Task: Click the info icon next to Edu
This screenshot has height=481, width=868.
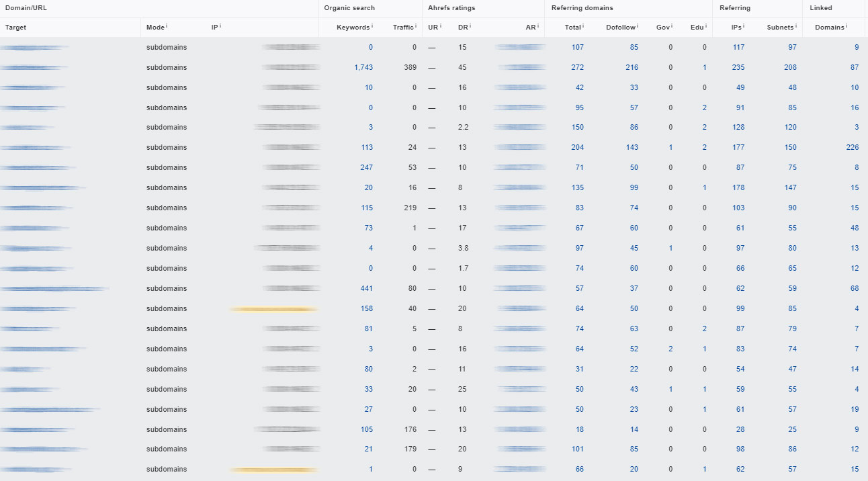Action: pyautogui.click(x=705, y=26)
